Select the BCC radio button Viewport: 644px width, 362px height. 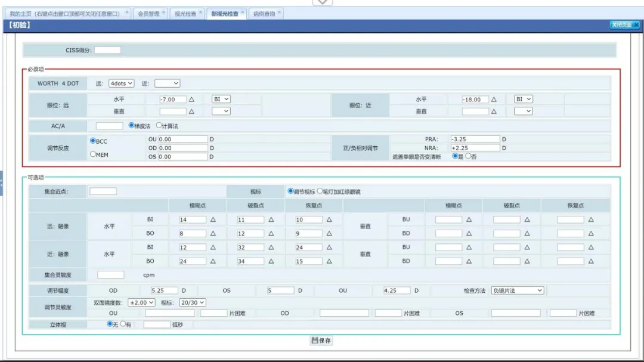point(93,141)
